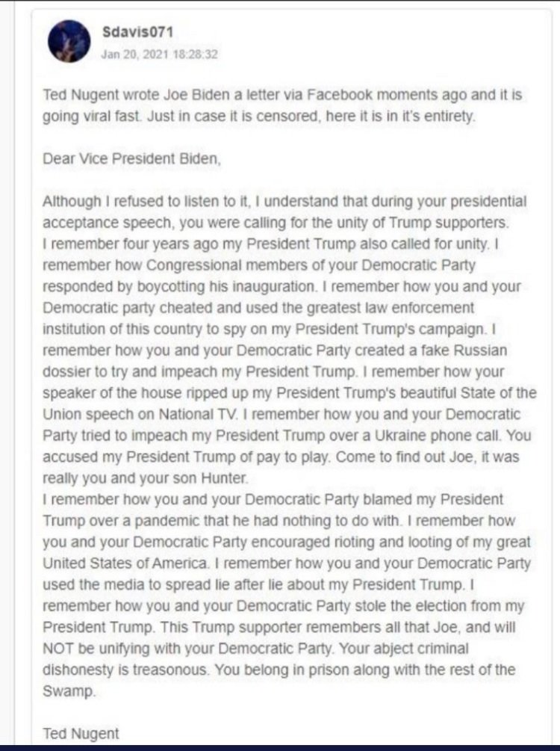Screen dimensions: 560x751
Task: Click the phrase "State of the" in the letter
Action: (497, 392)
